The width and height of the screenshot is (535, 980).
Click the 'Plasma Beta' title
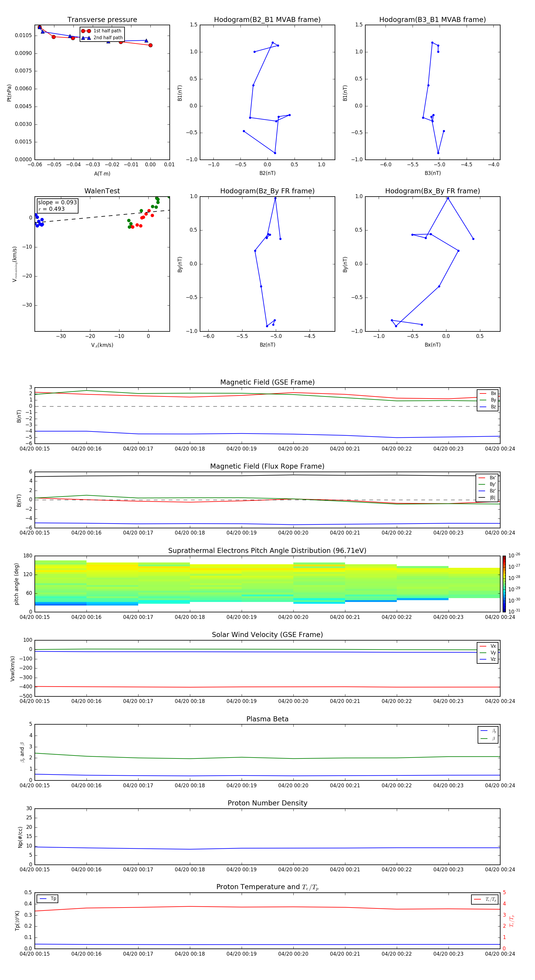pos(267,719)
